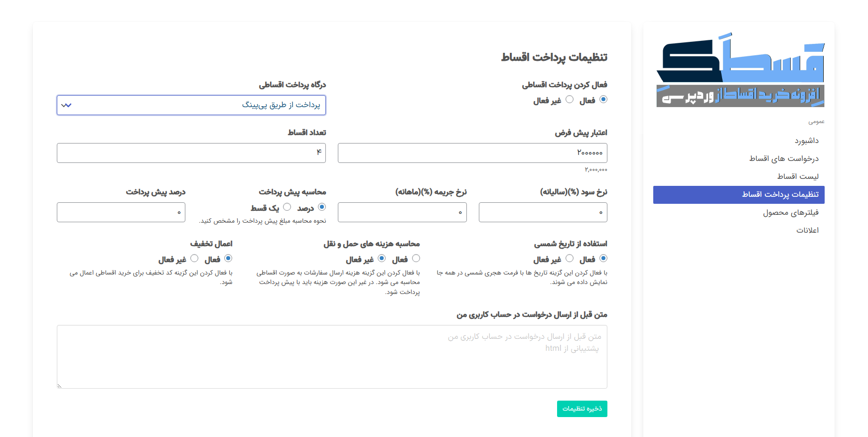Viewport: 868px width, 437px height.
Task: Click the ذخیره تنظیمات button
Action: coord(581,409)
